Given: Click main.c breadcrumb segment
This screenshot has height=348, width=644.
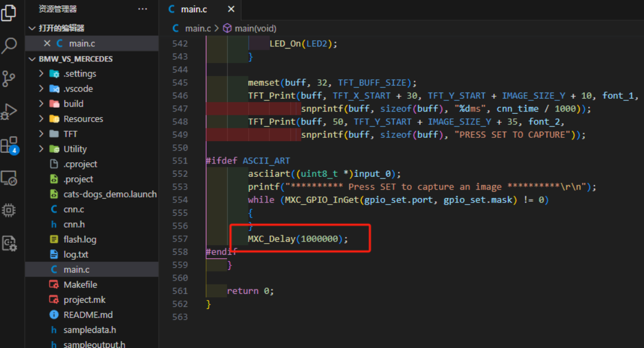Looking at the screenshot, I should click(x=198, y=28).
